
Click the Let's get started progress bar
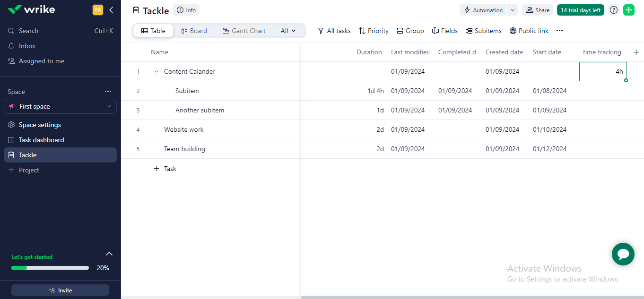point(50,267)
